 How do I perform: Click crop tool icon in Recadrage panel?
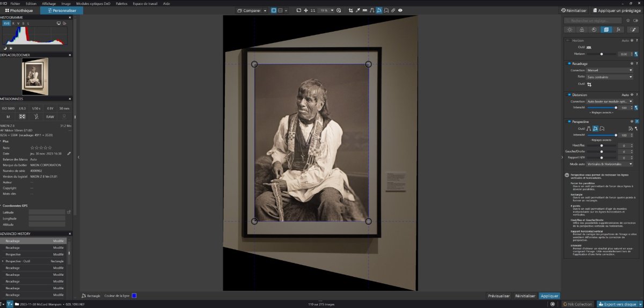click(x=589, y=84)
